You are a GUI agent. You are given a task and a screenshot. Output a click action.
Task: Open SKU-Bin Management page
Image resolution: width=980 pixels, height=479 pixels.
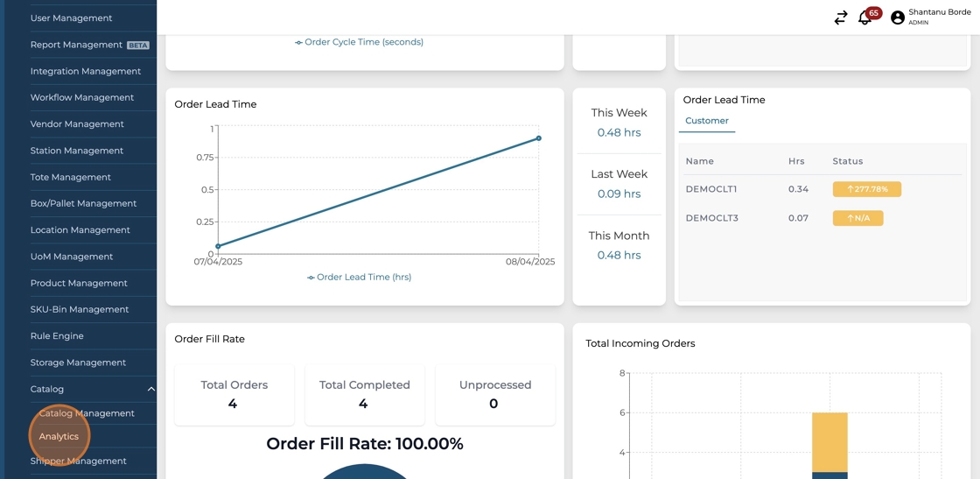click(x=79, y=309)
